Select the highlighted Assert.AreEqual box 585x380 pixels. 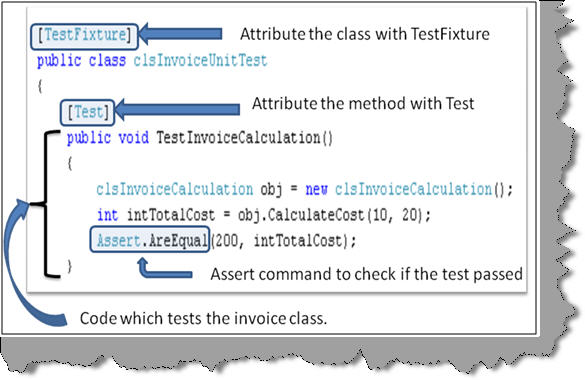click(150, 239)
